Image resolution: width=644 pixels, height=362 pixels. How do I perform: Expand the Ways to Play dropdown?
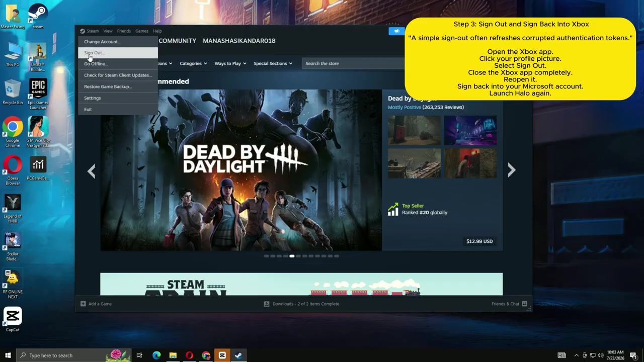tap(230, 63)
